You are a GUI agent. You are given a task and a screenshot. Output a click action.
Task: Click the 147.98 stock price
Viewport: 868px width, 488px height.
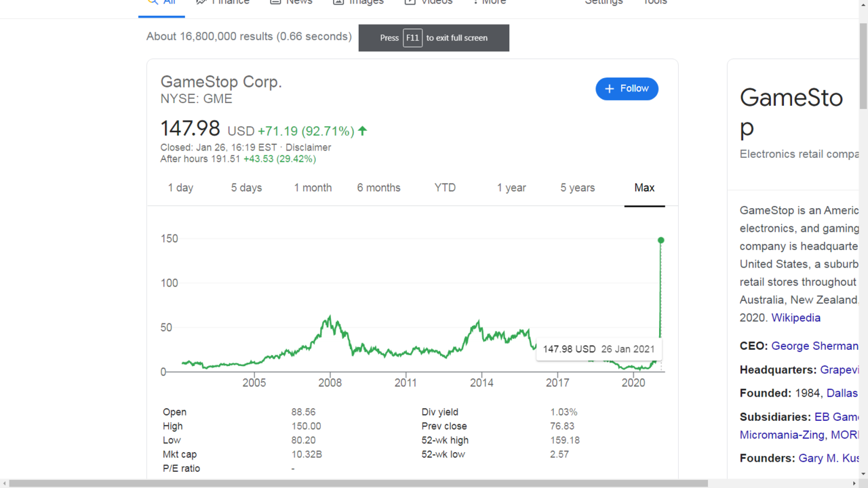(x=191, y=129)
